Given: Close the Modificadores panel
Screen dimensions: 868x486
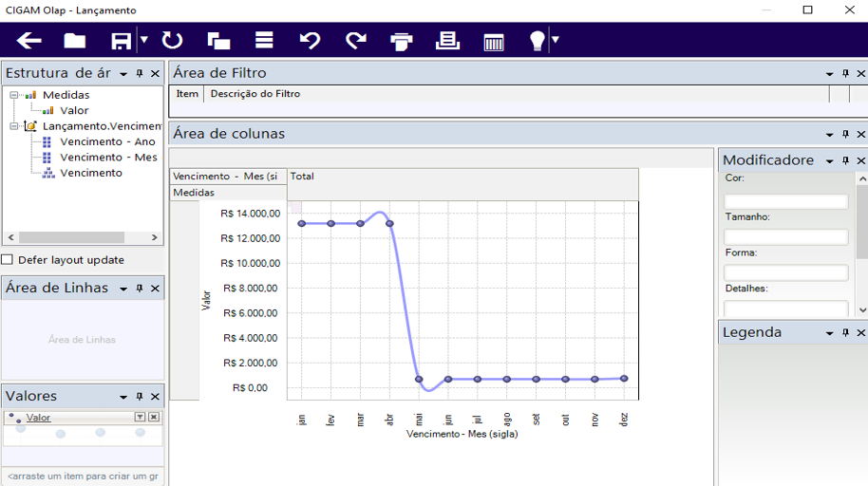Looking at the screenshot, I should (x=860, y=161).
